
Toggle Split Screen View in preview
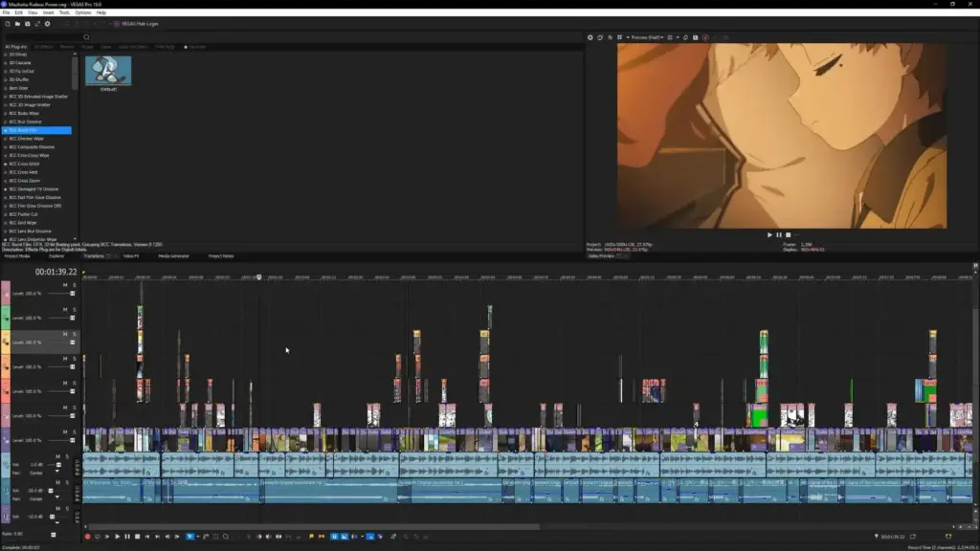(620, 37)
